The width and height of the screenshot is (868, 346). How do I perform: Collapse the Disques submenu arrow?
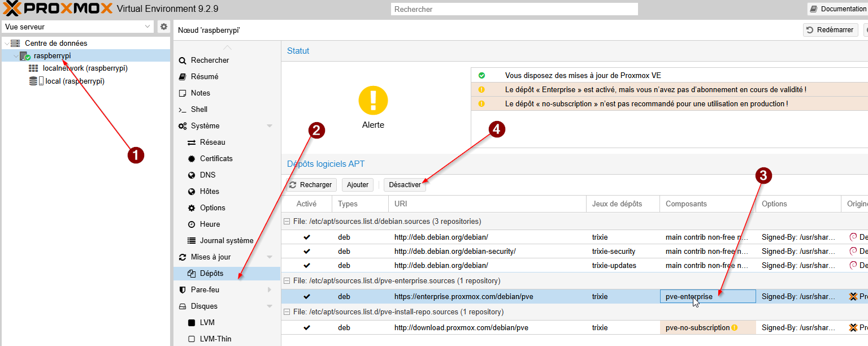coord(270,306)
